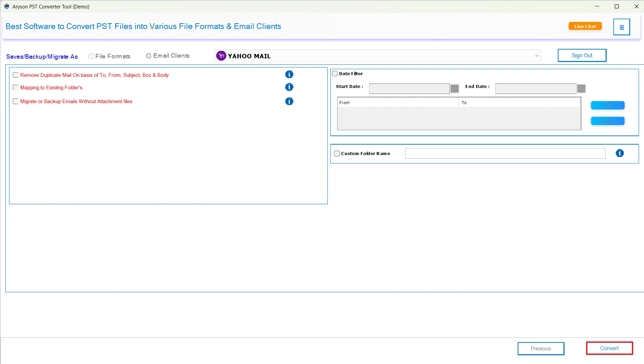
Task: Expand the Yahoo Mail dropdown arrow
Action: [x=537, y=56]
